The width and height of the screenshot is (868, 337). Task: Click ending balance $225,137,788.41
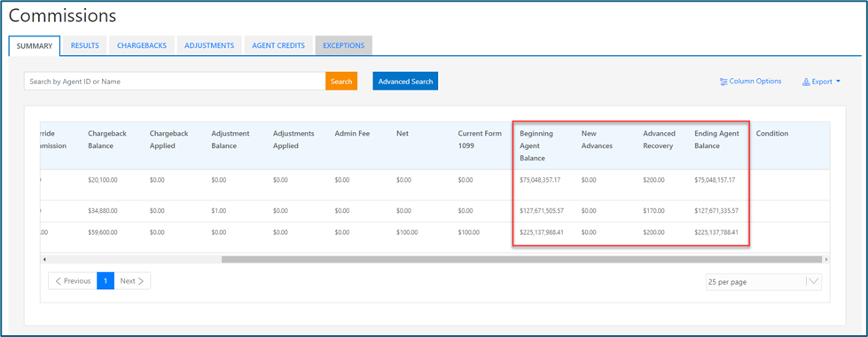pyautogui.click(x=716, y=232)
